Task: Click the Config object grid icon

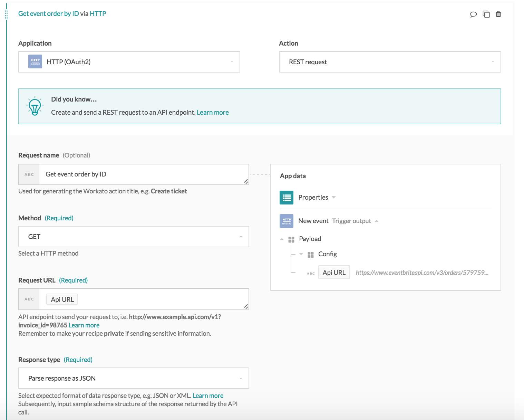Action: click(310, 255)
